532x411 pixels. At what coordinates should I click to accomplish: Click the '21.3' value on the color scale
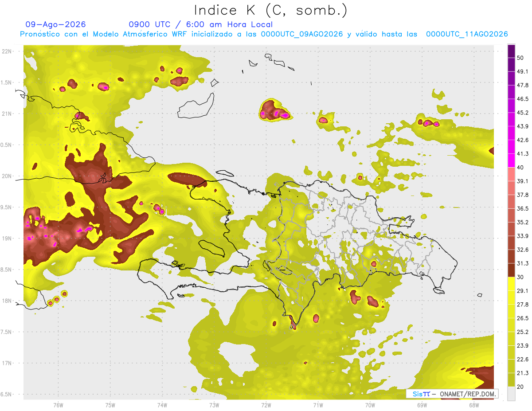tap(523, 373)
